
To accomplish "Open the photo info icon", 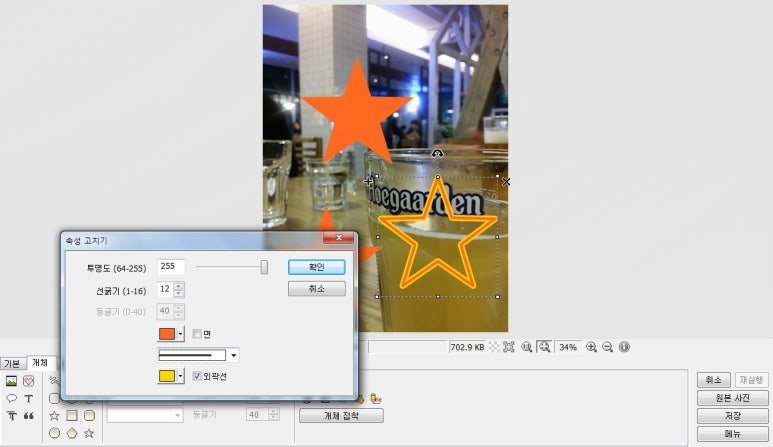I will (624, 347).
